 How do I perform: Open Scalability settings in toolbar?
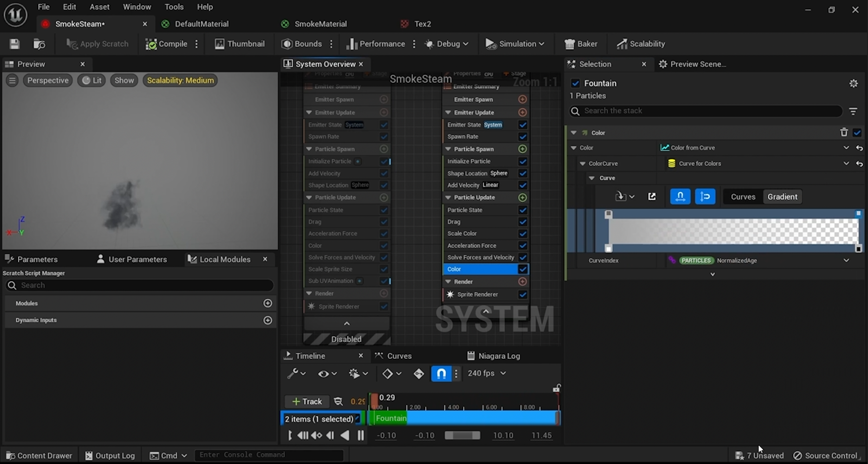tap(641, 44)
